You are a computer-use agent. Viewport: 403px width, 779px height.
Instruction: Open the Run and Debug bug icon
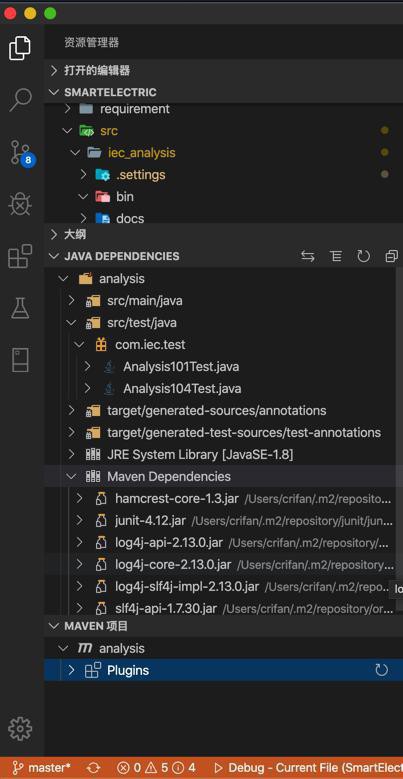point(20,204)
